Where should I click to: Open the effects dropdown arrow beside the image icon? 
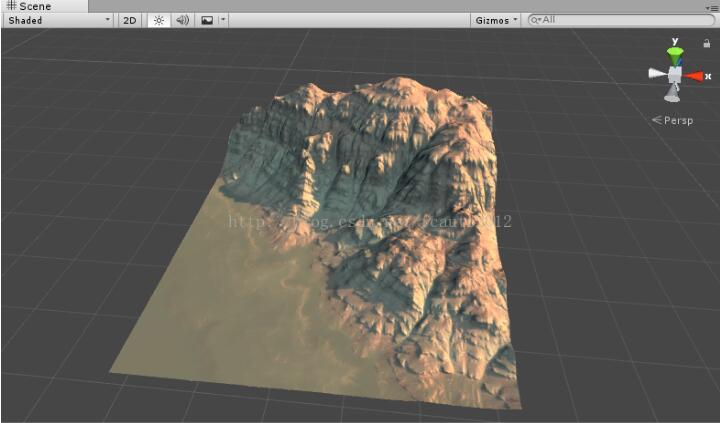pos(223,20)
